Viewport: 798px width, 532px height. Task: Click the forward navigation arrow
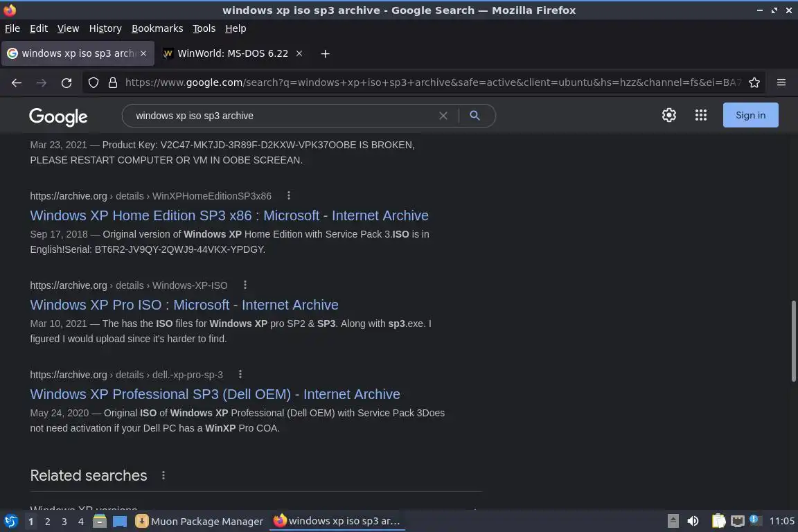[x=42, y=83]
